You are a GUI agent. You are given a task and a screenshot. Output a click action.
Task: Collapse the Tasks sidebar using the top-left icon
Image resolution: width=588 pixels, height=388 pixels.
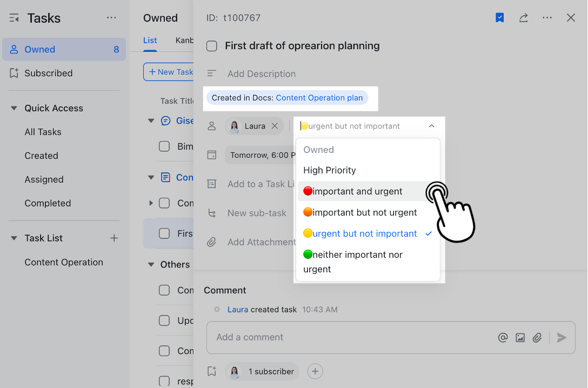point(14,18)
